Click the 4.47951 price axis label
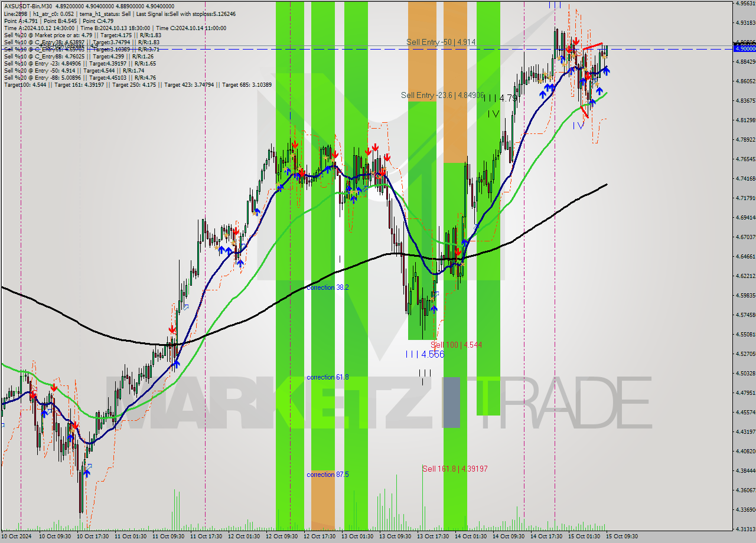This screenshot has height=543, width=756. 745,392
